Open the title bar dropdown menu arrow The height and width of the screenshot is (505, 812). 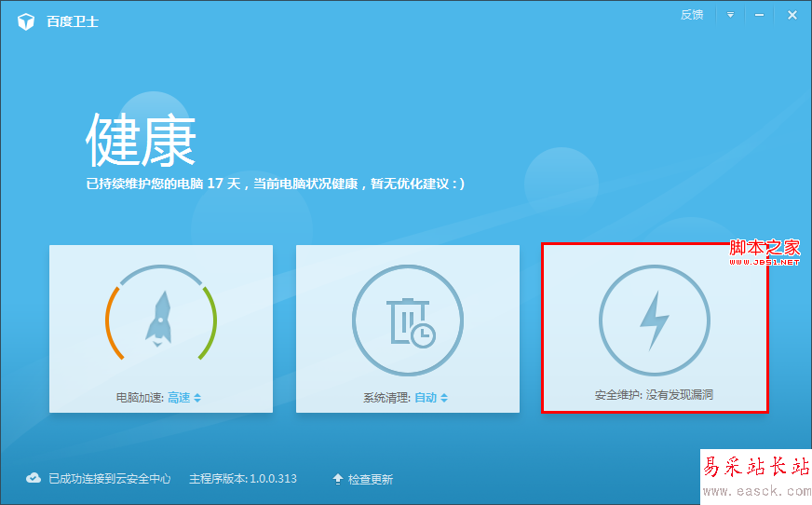(x=730, y=15)
